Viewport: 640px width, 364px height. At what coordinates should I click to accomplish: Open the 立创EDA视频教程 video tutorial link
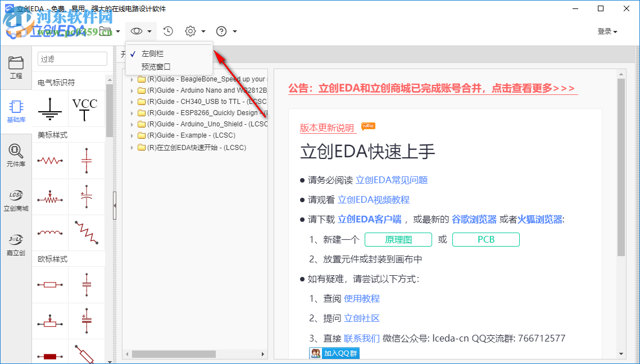(374, 199)
